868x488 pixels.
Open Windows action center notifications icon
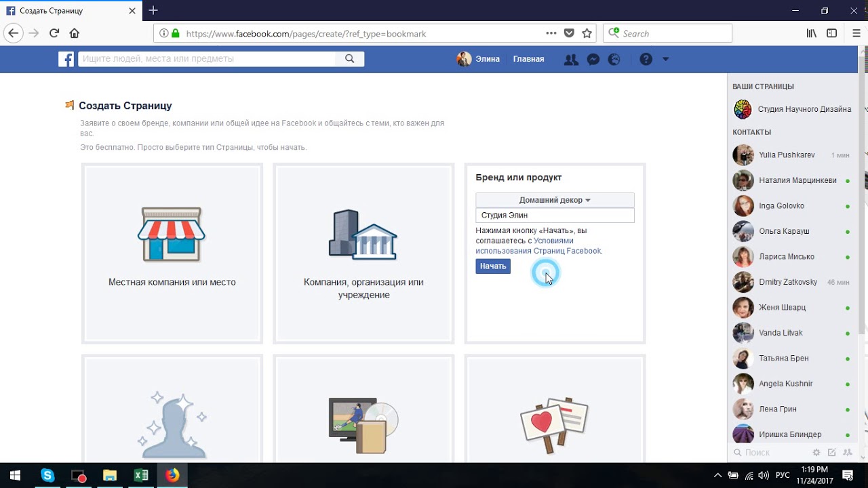[x=847, y=475]
